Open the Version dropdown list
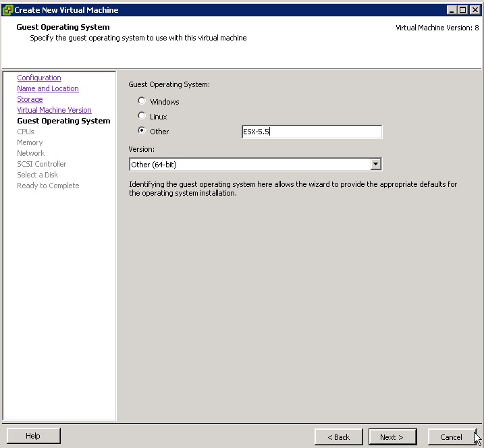The image size is (484, 448). (376, 164)
